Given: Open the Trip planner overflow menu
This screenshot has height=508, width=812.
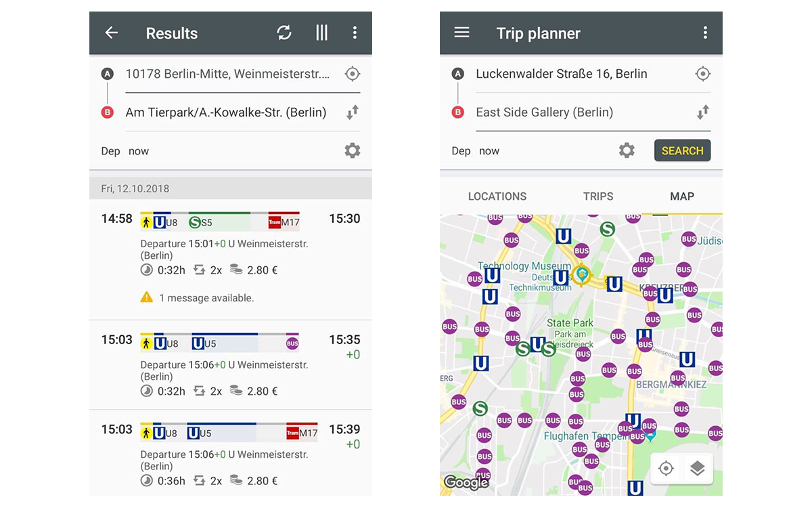Looking at the screenshot, I should [705, 33].
